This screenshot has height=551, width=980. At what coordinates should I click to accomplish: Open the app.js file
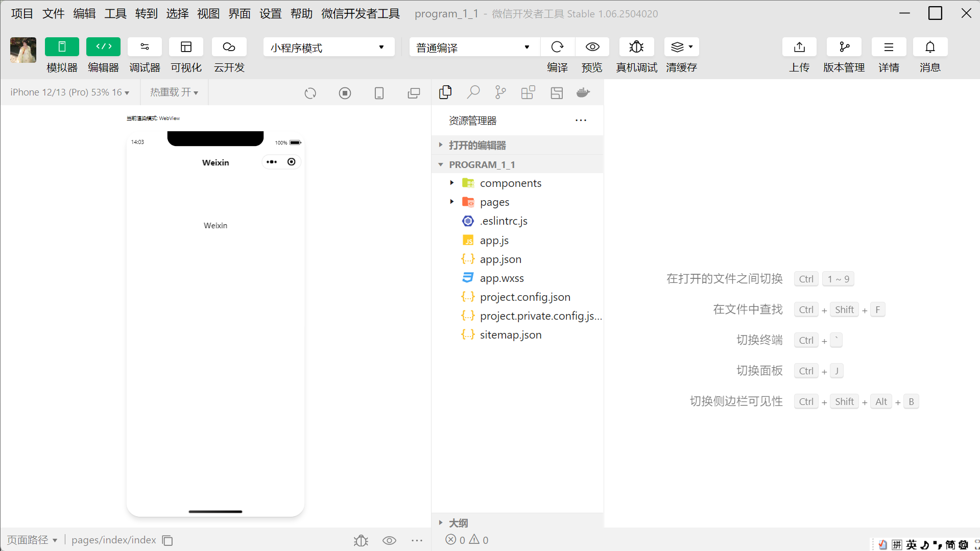[x=517, y=240]
